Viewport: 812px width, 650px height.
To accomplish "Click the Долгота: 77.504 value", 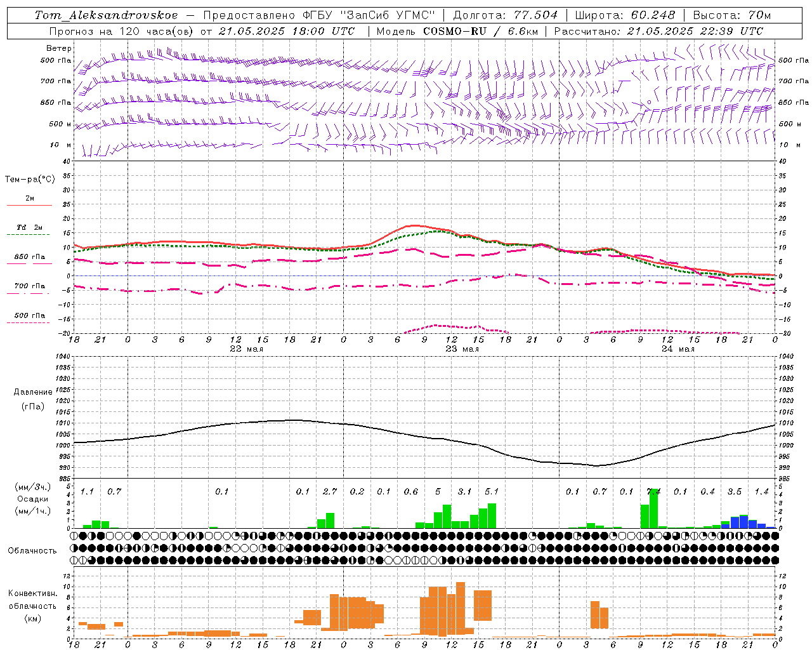I will (506, 15).
